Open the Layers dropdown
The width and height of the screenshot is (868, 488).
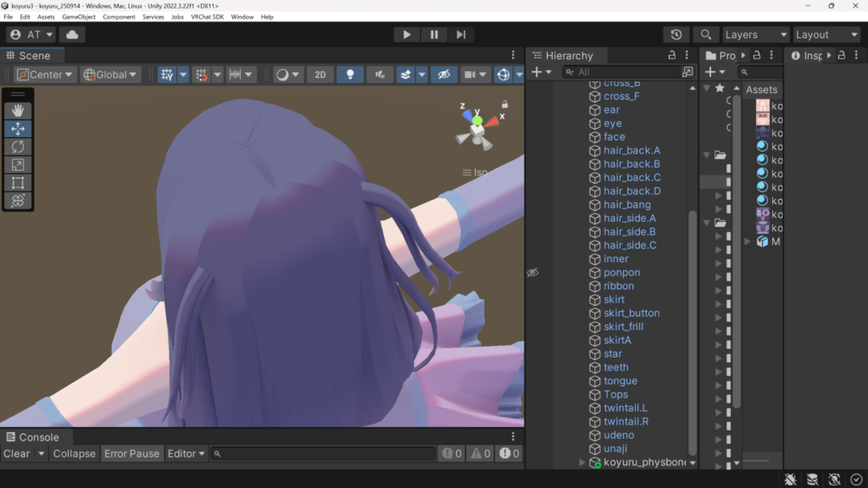tap(754, 35)
